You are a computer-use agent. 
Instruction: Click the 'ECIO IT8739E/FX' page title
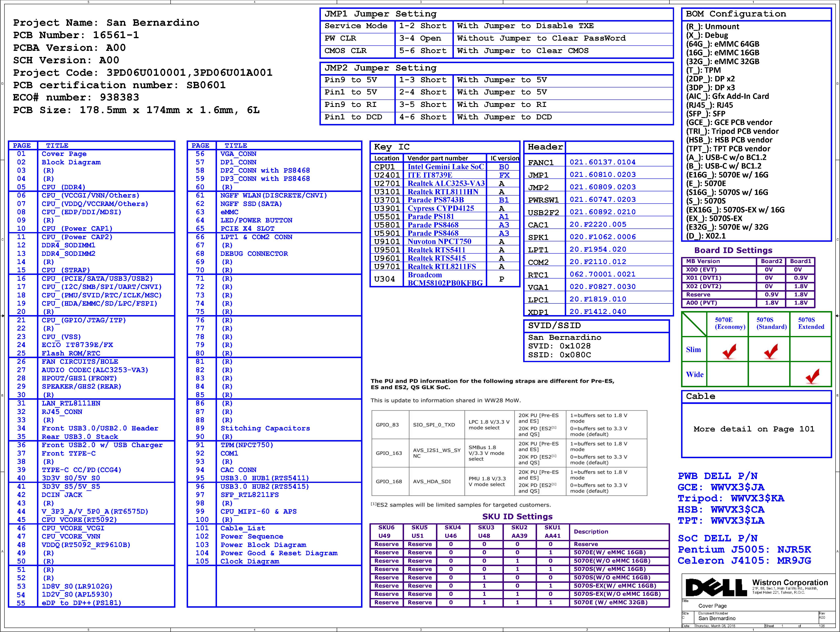78,345
